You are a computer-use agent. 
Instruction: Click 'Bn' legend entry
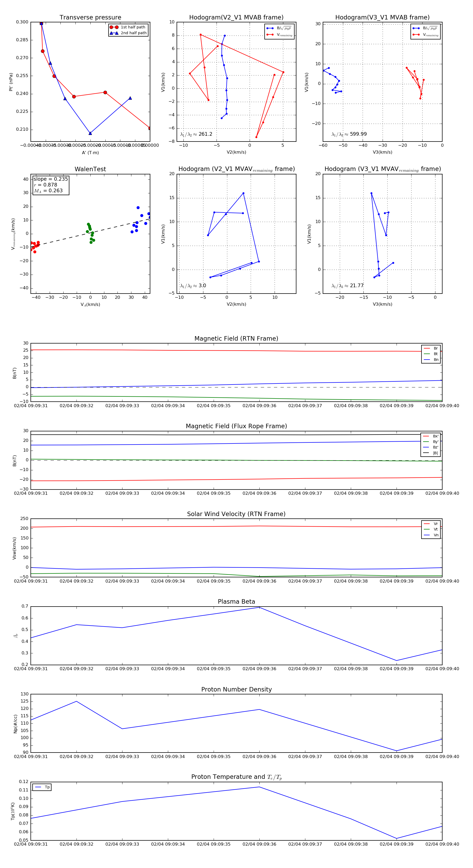(431, 360)
